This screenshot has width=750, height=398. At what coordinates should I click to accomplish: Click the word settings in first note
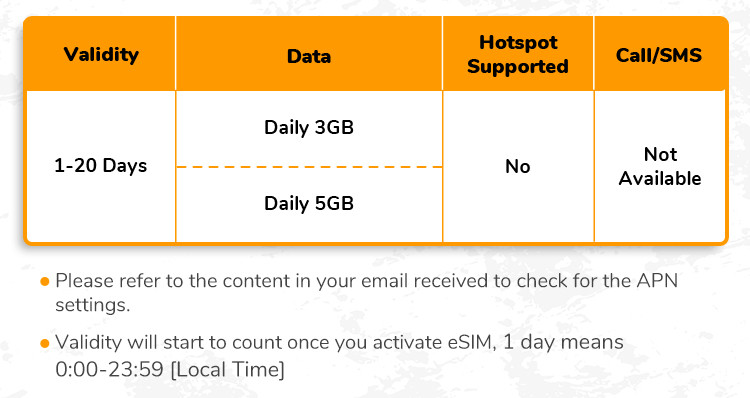click(93, 305)
